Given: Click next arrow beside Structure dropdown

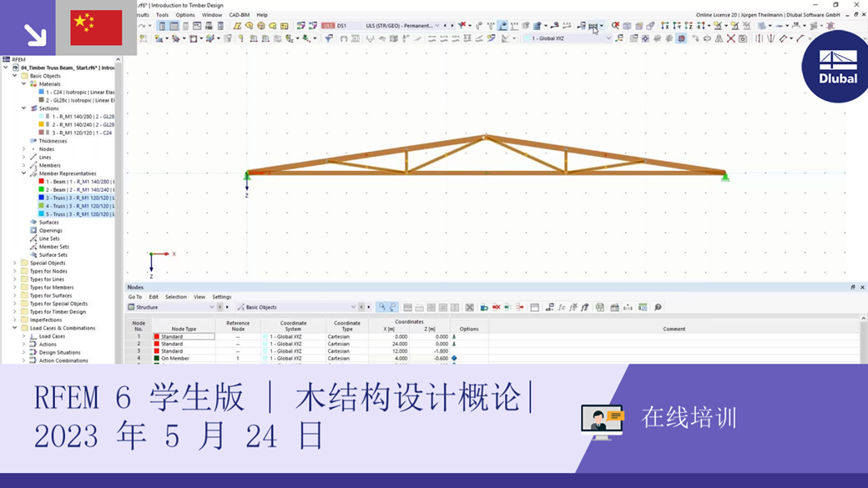Looking at the screenshot, I should [226, 307].
